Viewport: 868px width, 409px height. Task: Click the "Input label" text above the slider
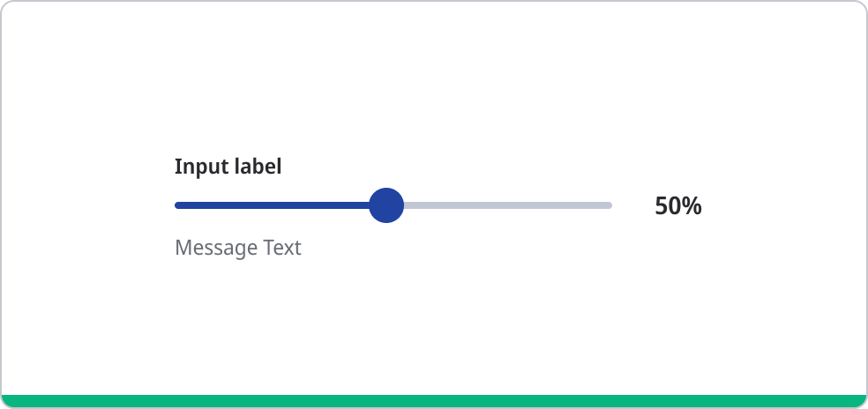(228, 167)
